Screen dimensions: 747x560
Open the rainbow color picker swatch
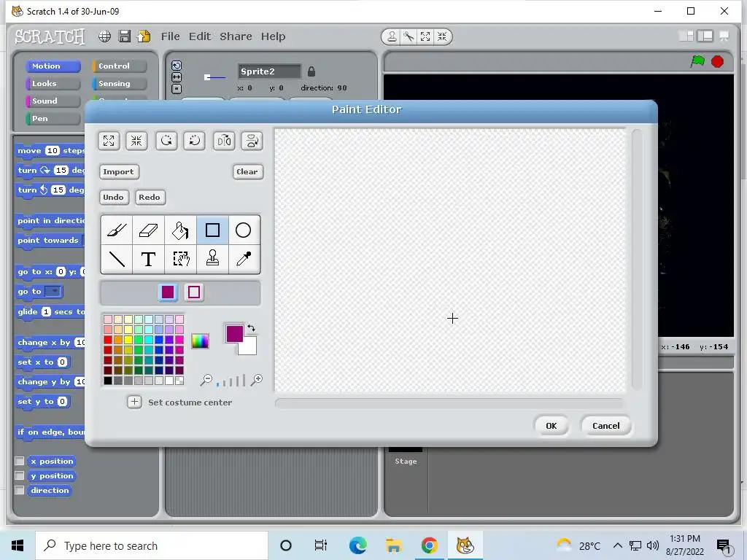coord(200,341)
